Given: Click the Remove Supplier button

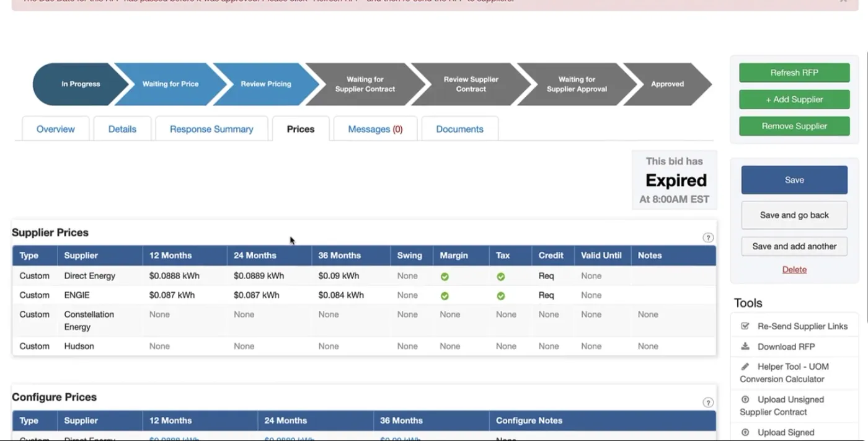Looking at the screenshot, I should point(794,126).
